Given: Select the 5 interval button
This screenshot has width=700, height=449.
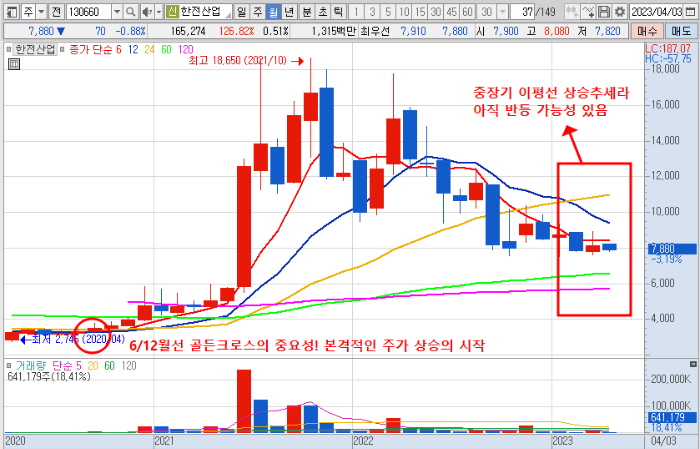Looking at the screenshot, I should pos(388,12).
